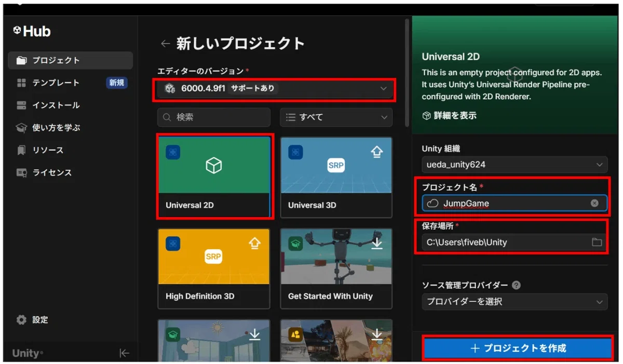Click the package icon beside 詳細を表示
The height and width of the screenshot is (364, 623).
(x=427, y=115)
